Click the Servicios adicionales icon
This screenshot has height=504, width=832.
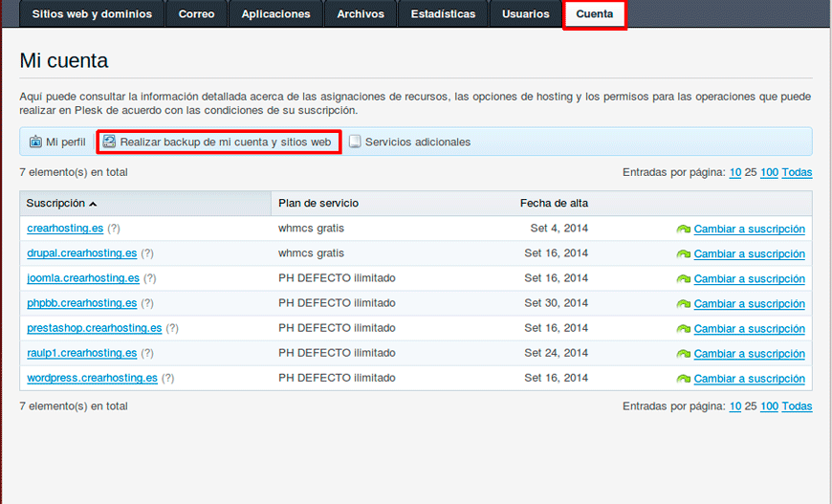point(355,142)
